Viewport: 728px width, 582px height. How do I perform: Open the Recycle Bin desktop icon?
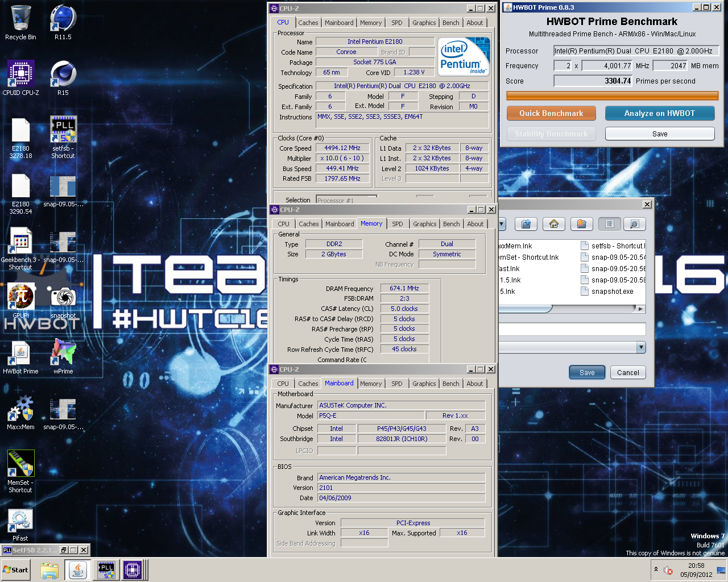[x=20, y=23]
